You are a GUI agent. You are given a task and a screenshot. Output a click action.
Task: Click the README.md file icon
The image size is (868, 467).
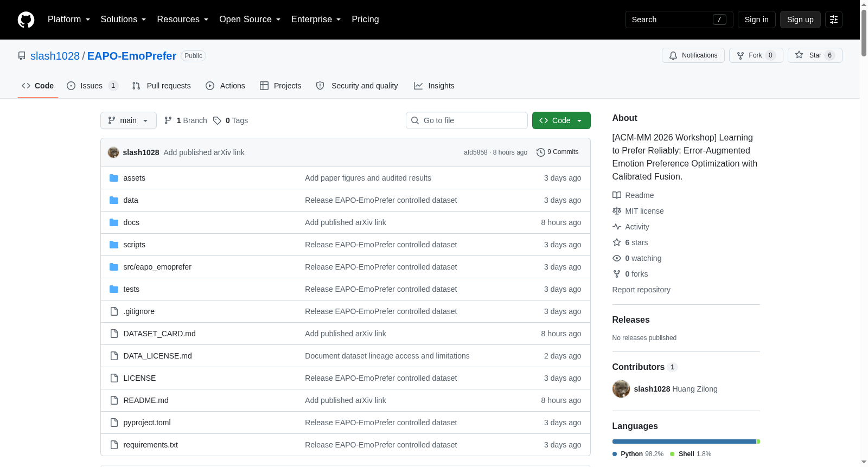tap(114, 400)
